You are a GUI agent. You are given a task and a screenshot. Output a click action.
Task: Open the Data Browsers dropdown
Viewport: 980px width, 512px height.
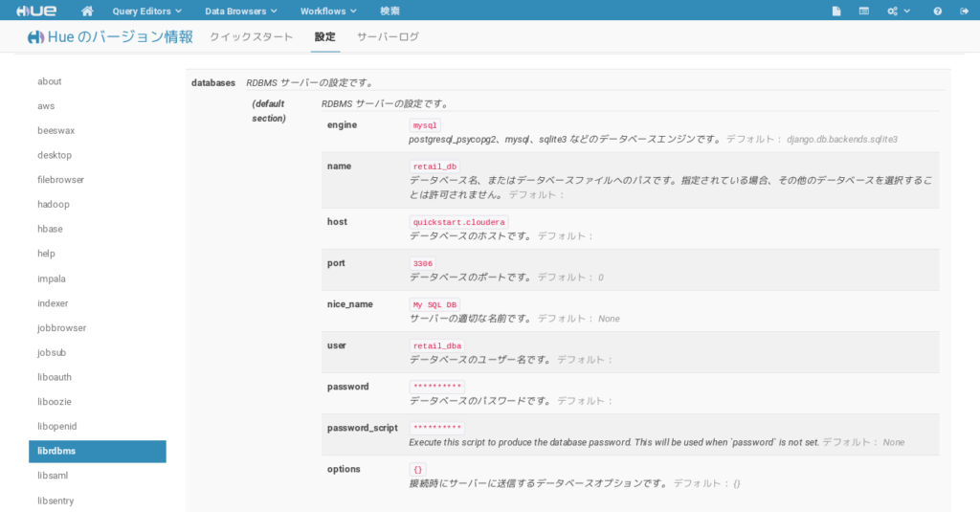click(240, 11)
